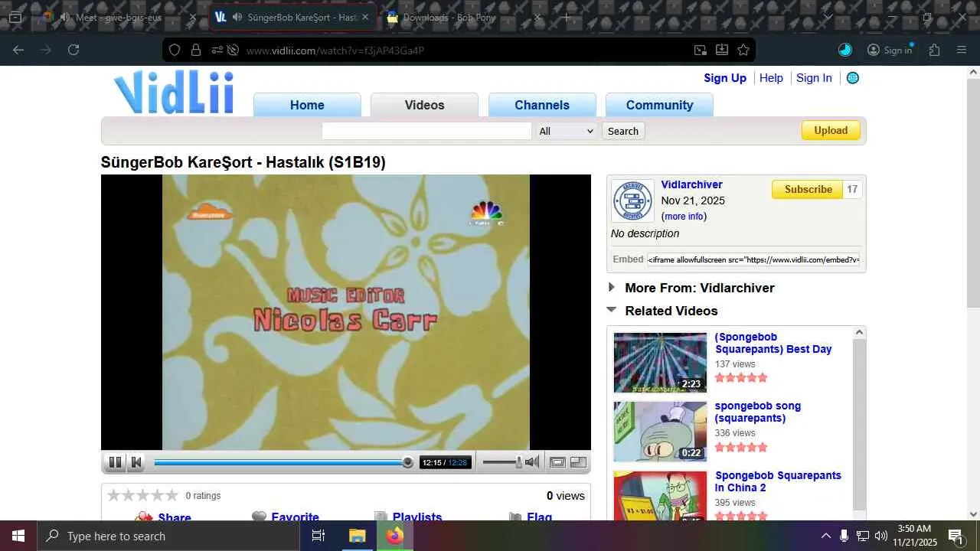The height and width of the screenshot is (551, 980).
Task: Close the SüngerBob KareŞort browser tab
Action: point(365,17)
